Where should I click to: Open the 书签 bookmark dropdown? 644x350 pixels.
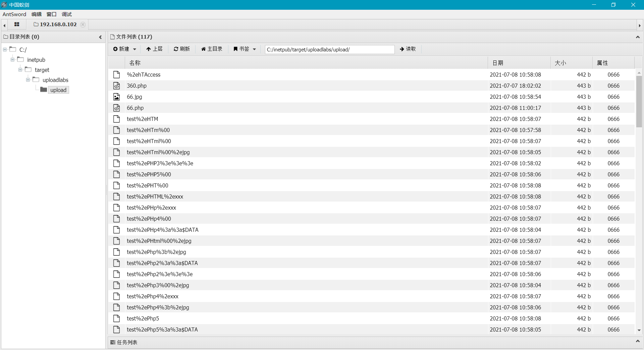pyautogui.click(x=244, y=49)
